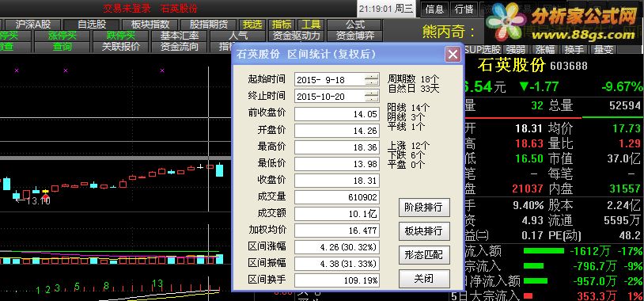Viewport: 644px width, 301px height.
Task: Switch to the 行情 tab
Action: point(464,9)
